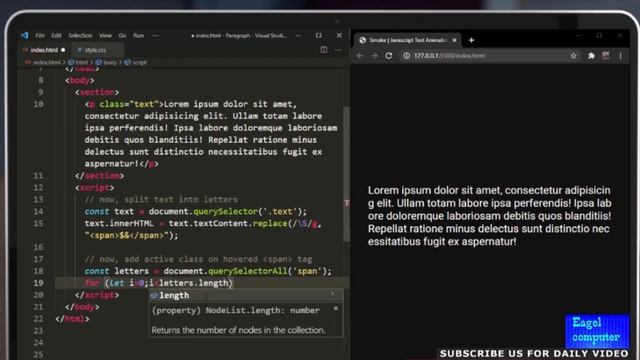The image size is (640, 360).
Task: Bookmark this page with the star icon
Action: point(573,56)
